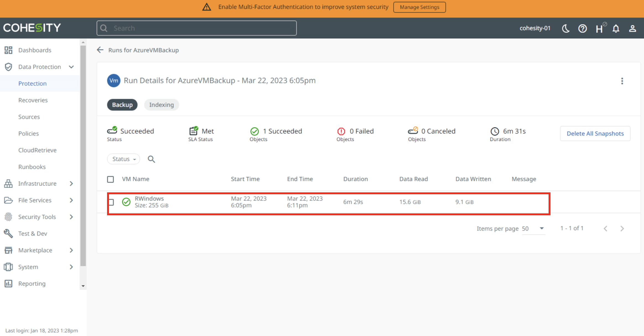
Task: Open the three-dot run details menu
Action: point(622,81)
